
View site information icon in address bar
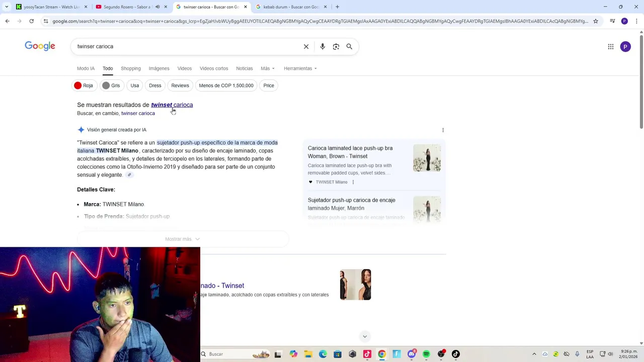pyautogui.click(x=46, y=21)
